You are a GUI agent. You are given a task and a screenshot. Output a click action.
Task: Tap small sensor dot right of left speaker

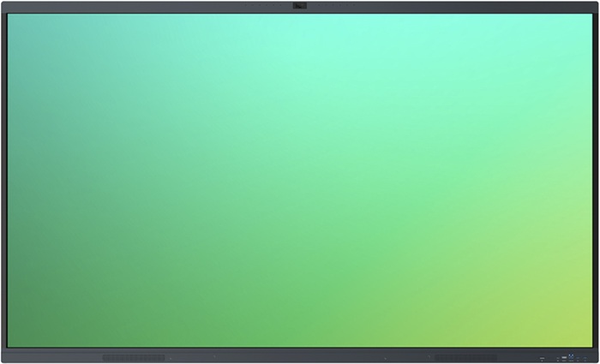click(x=170, y=357)
